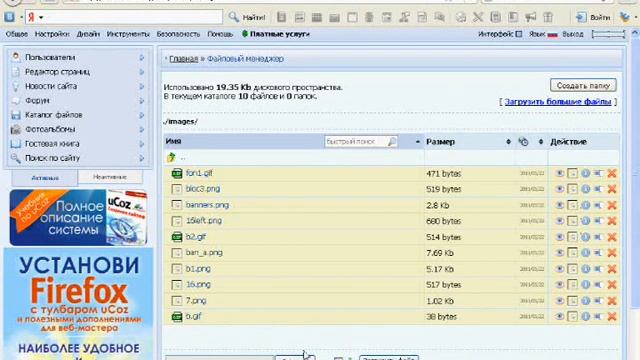The image size is (640, 360).
Task: Click the Выход link
Action: pos(573,34)
